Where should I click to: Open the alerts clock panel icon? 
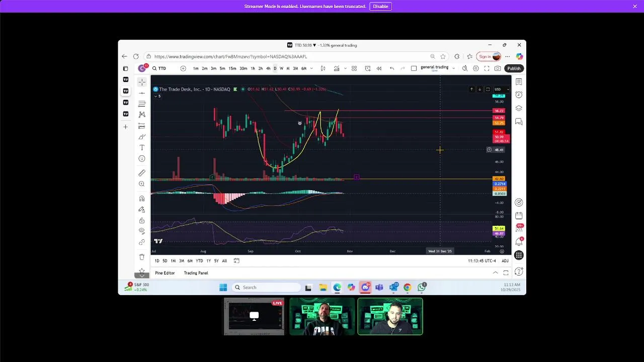(519, 95)
